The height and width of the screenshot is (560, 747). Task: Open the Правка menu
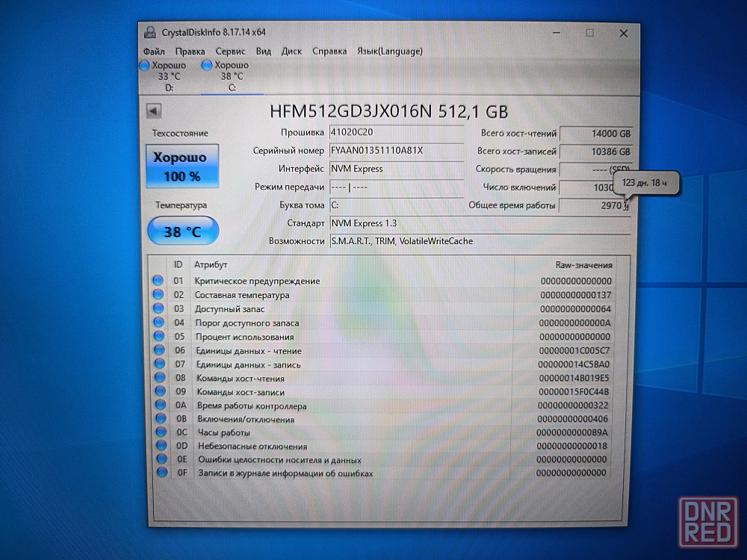pos(190,52)
